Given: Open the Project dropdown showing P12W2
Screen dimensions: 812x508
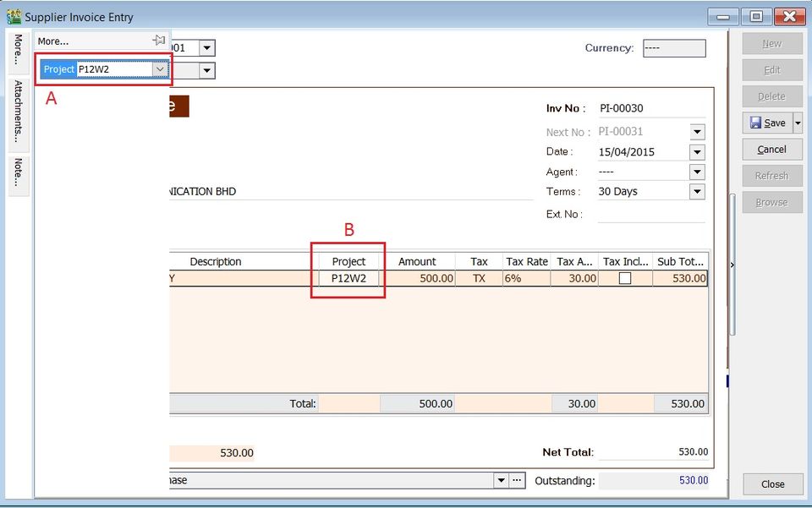Looking at the screenshot, I should 160,68.
